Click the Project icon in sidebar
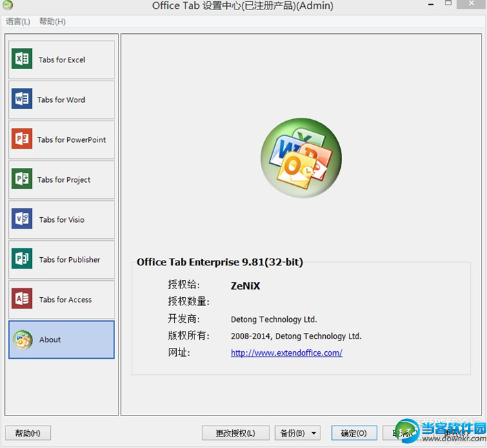 (x=22, y=179)
